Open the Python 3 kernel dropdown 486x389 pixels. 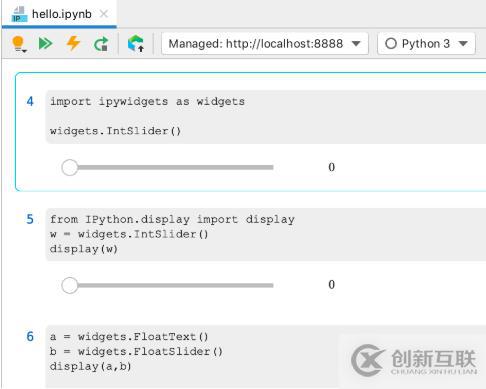click(x=426, y=43)
